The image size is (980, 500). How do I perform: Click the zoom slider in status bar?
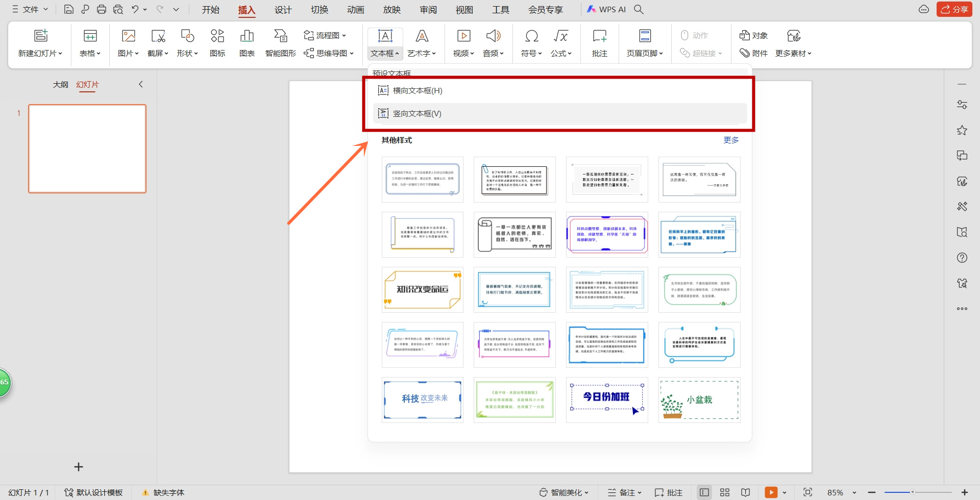pyautogui.click(x=913, y=492)
